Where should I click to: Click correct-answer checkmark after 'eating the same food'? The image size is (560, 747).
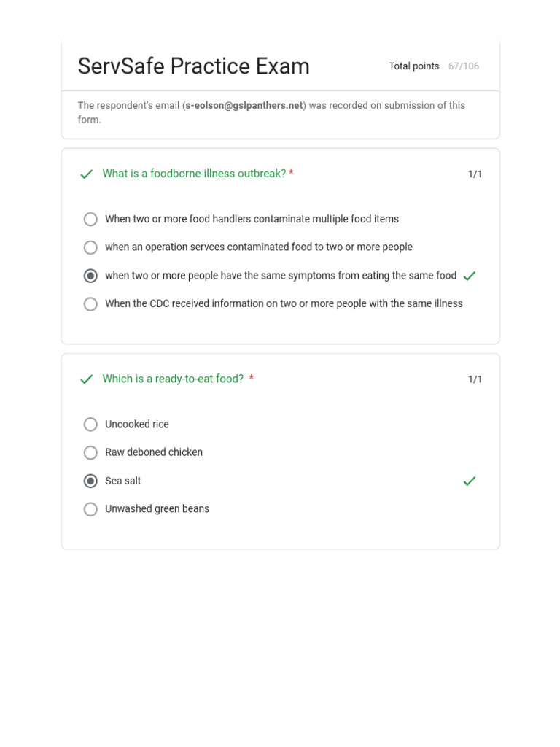pyautogui.click(x=470, y=276)
